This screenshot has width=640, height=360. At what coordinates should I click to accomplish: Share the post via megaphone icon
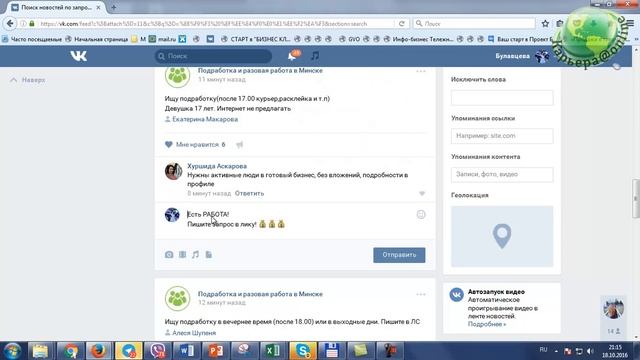coord(240,144)
